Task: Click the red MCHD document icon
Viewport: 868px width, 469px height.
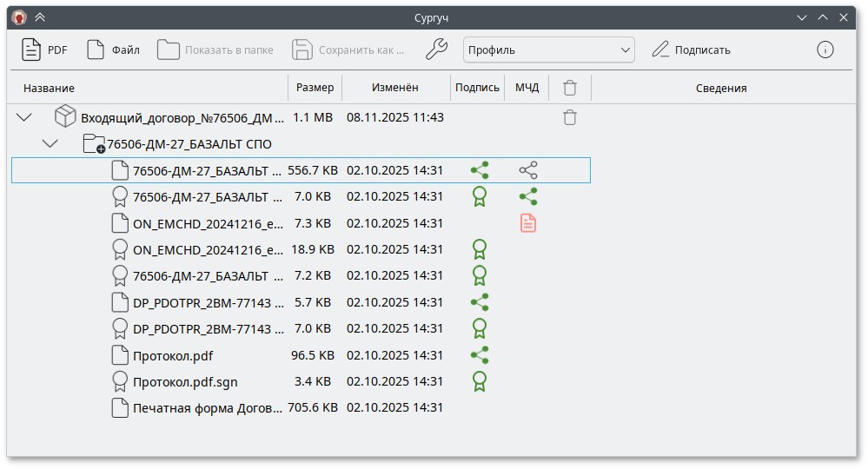Action: (528, 223)
